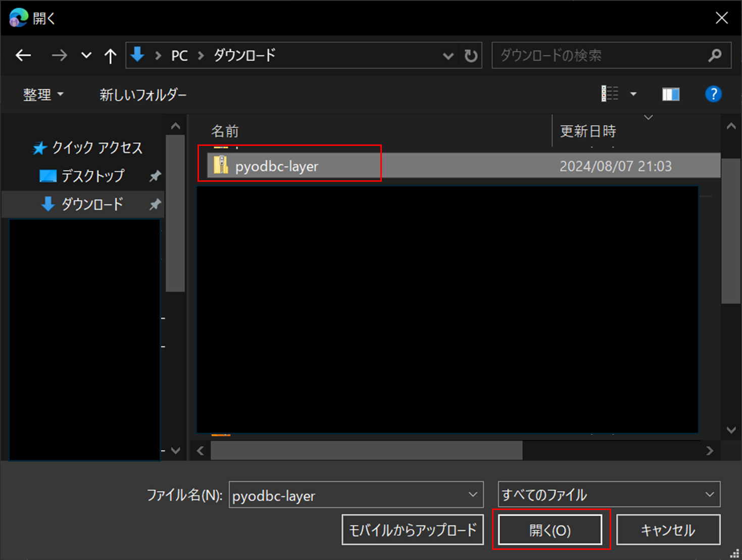The height and width of the screenshot is (560, 742).
Task: Click the Edge icon in title bar
Action: coord(19,18)
